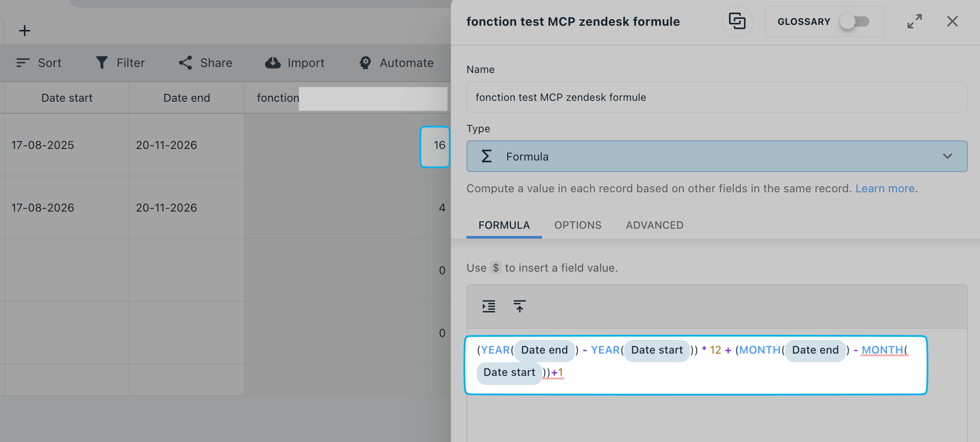Click the collapse-to-top formula toolbar icon

[x=520, y=306]
